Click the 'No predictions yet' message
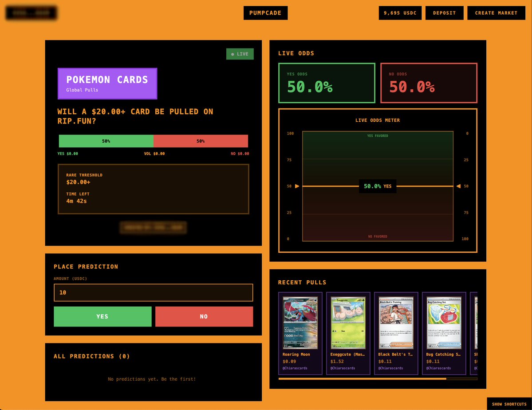Viewport: 532px width, 410px height. [x=152, y=379]
